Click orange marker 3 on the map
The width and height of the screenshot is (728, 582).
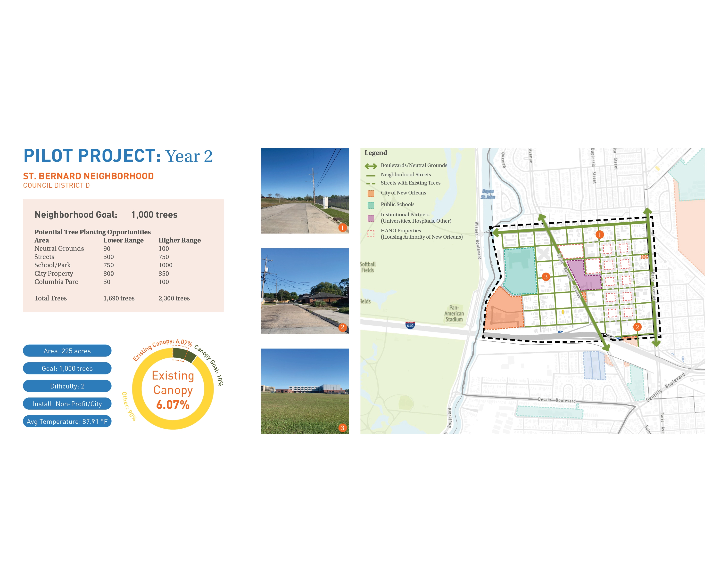546,277
